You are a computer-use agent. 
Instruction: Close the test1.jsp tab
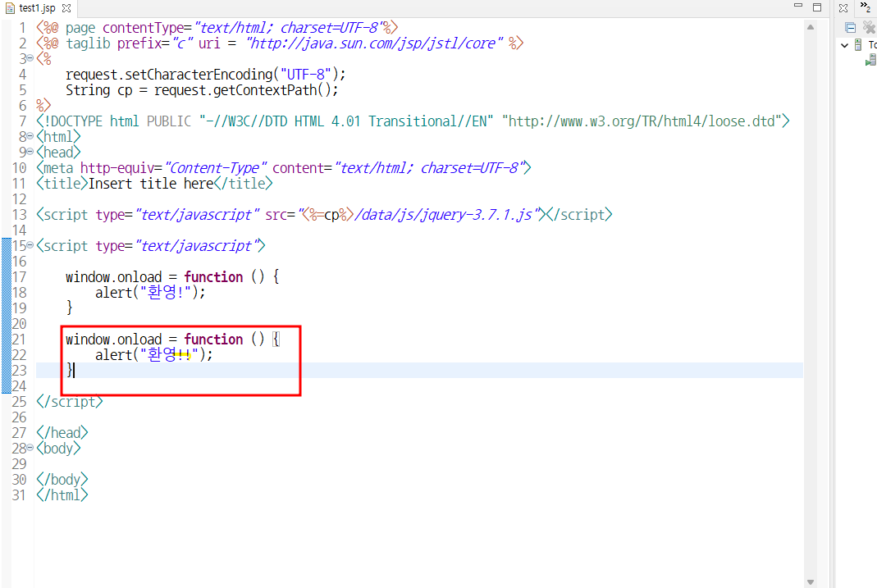[66, 8]
